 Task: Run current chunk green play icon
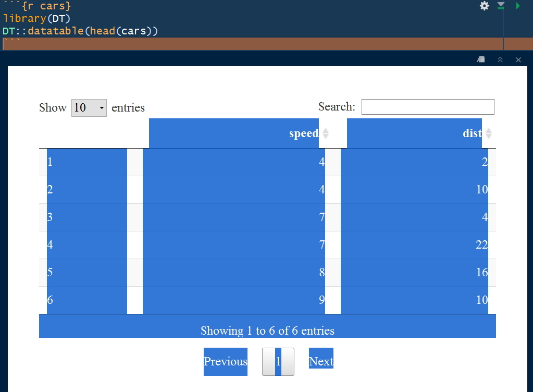tap(518, 6)
